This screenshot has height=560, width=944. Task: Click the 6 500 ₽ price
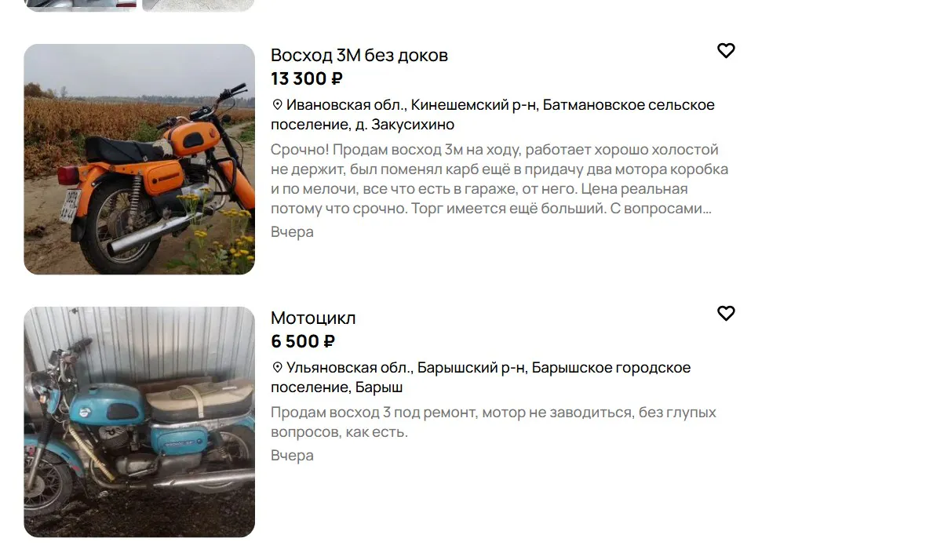(x=303, y=341)
